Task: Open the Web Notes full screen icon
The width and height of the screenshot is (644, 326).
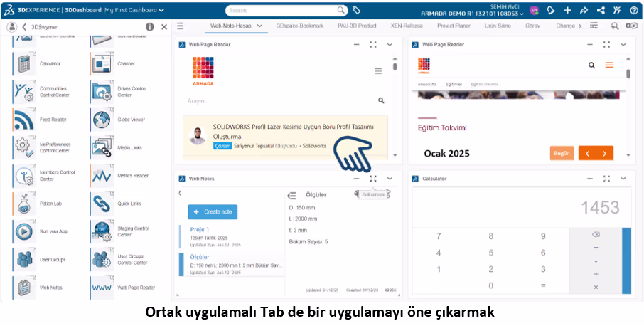Action: [373, 179]
